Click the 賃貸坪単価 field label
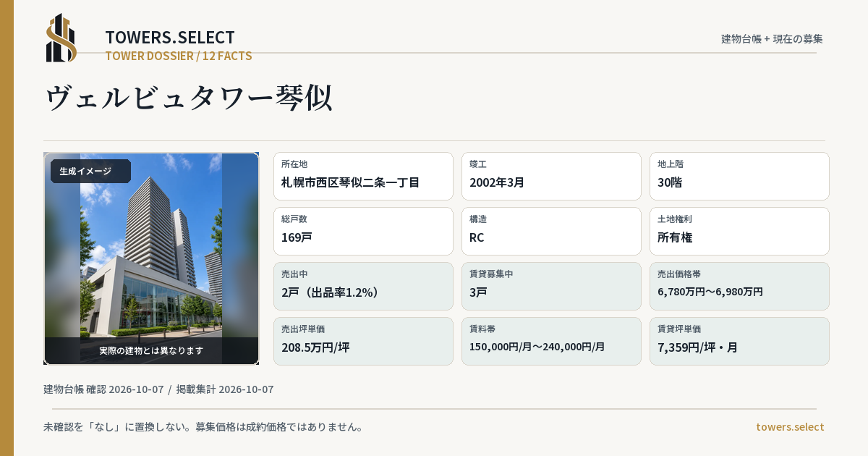 [x=679, y=329]
